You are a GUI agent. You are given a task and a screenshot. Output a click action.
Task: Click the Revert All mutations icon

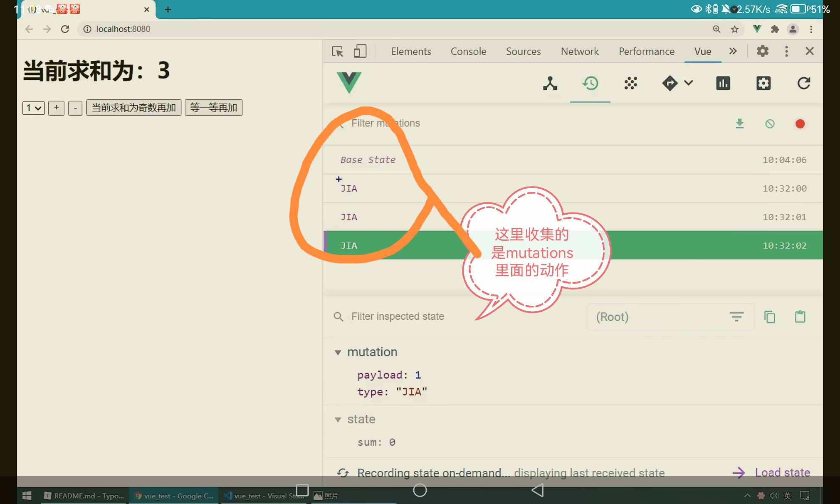(770, 123)
